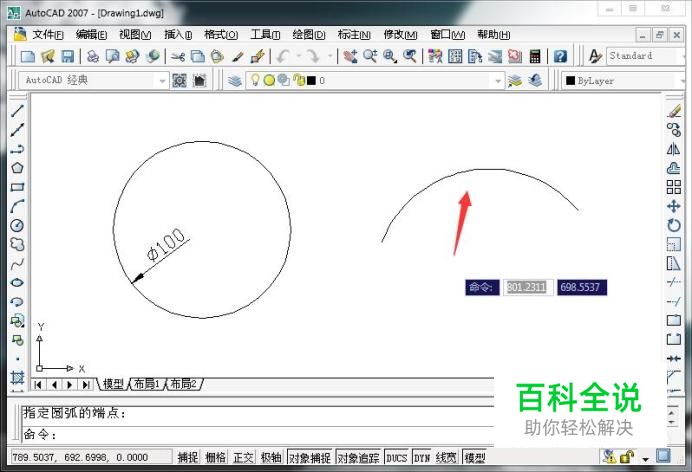692x472 pixels.
Task: Select the Polygon tool
Action: 17,168
